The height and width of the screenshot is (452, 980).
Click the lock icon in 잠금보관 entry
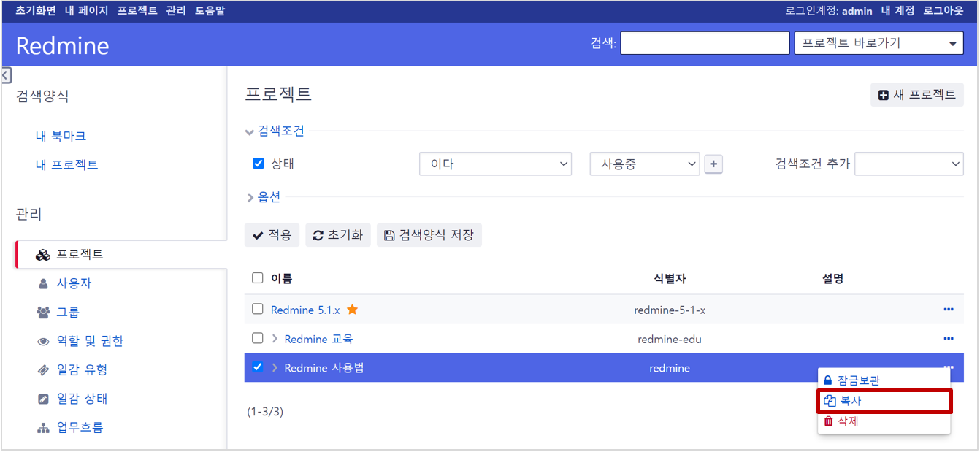[x=828, y=380]
